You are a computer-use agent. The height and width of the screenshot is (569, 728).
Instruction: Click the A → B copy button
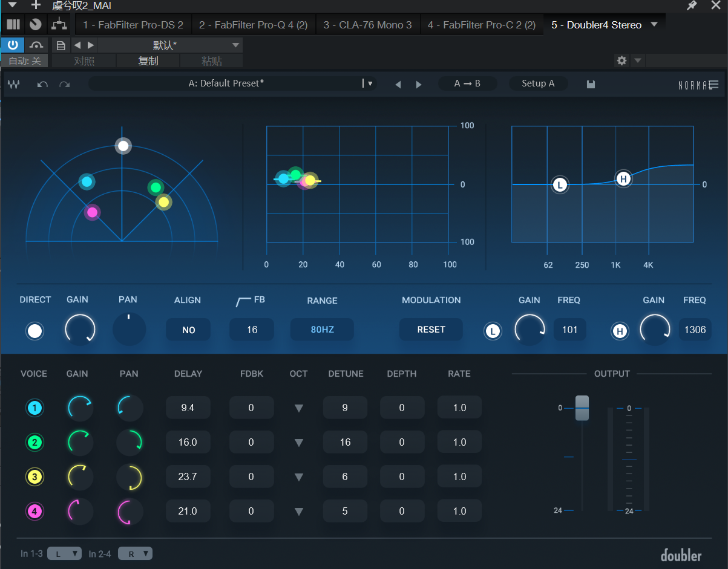point(467,83)
